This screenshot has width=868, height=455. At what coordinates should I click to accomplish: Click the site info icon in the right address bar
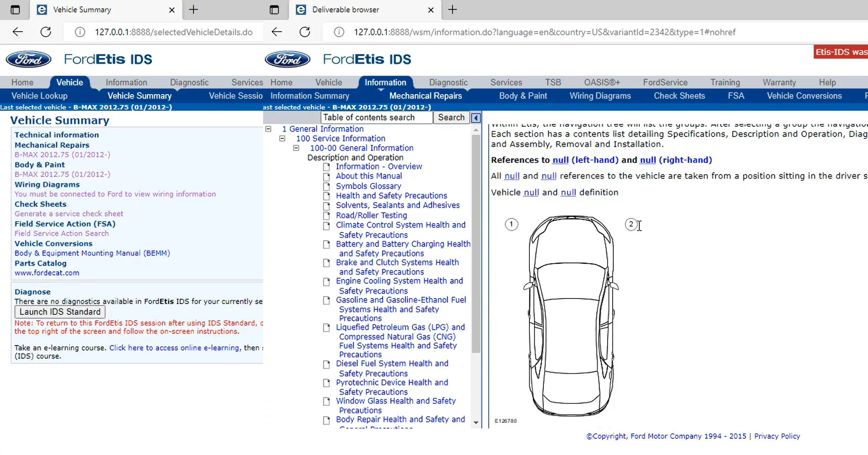339,32
